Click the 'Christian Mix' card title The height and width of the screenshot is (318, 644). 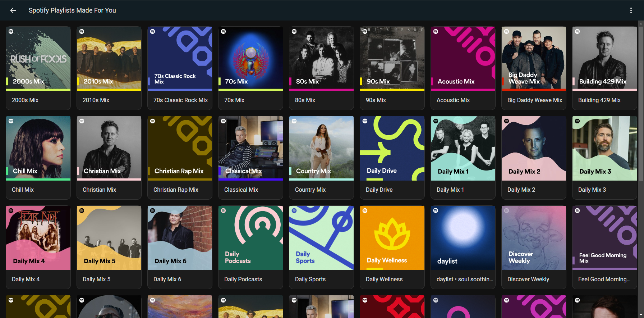99,190
